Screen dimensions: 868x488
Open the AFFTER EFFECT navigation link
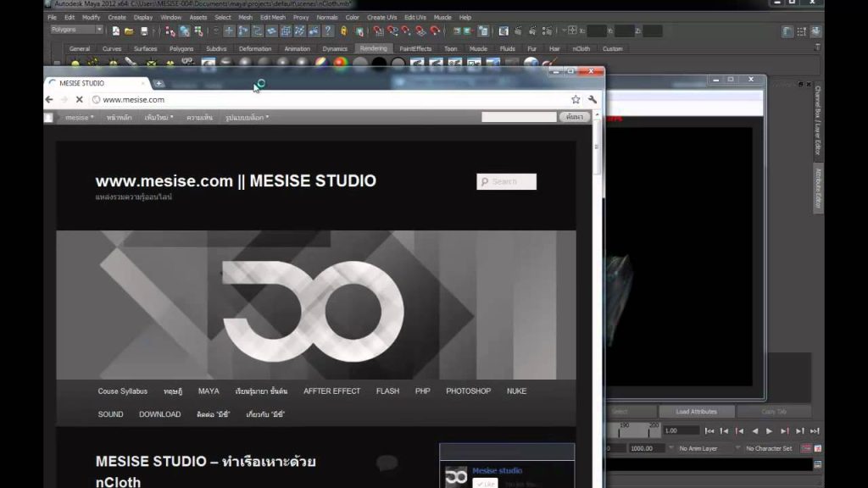pos(331,391)
